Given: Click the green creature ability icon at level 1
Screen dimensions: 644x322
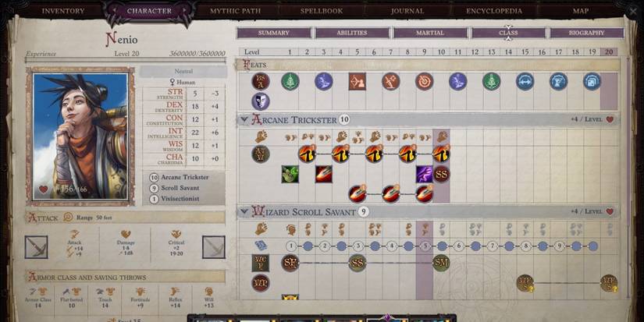Looking at the screenshot, I should (290, 175).
